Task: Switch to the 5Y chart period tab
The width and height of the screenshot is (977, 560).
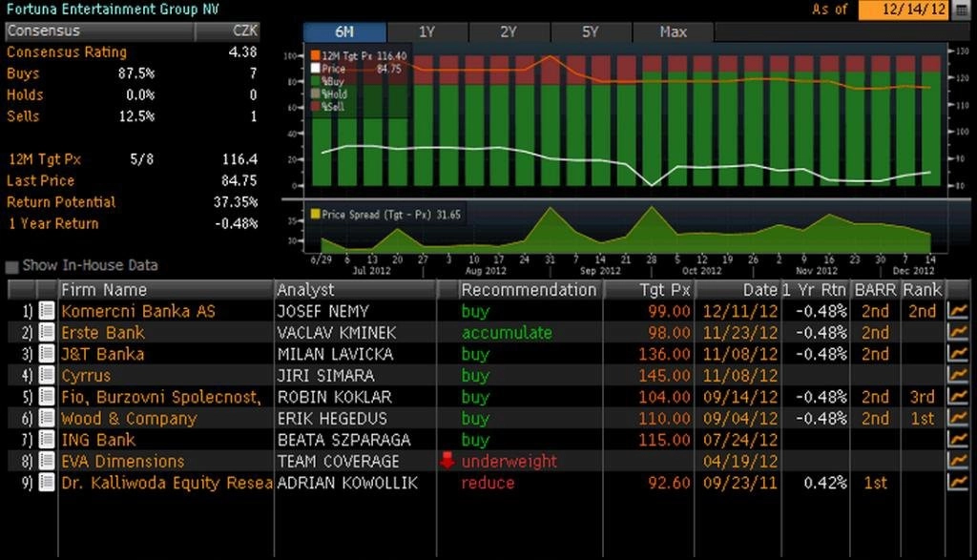Action: pos(591,31)
